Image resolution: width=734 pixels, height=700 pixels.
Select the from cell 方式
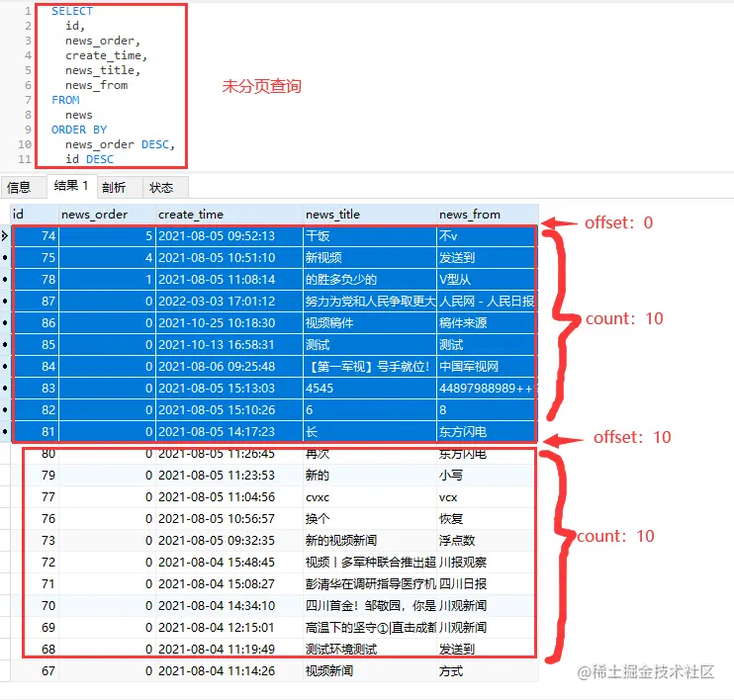tap(488, 671)
